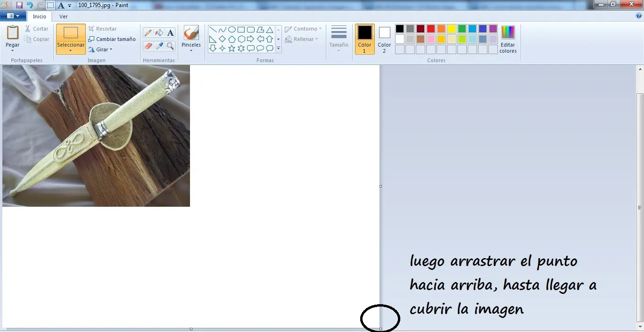Choose the Left arrow shape
The width and height of the screenshot is (644, 332).
(x=260, y=39)
